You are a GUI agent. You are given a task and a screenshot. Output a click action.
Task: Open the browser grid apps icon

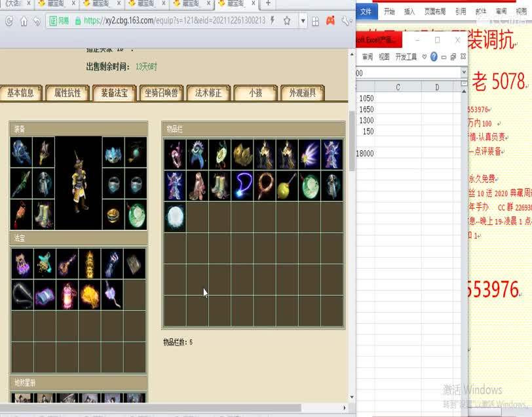click(315, 21)
